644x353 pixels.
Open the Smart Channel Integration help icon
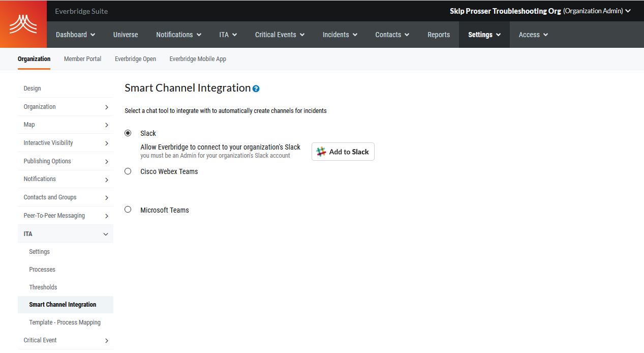click(x=256, y=89)
